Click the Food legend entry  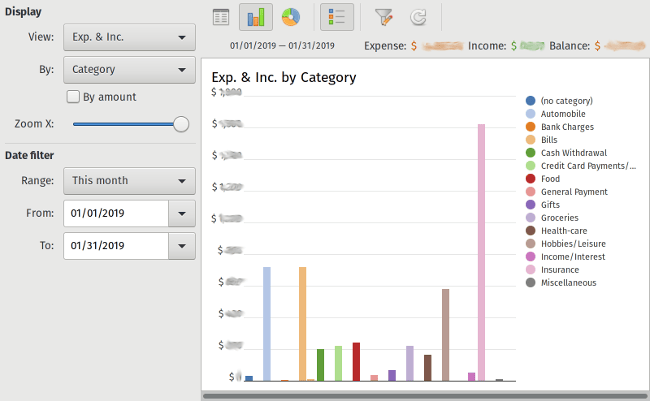550,179
